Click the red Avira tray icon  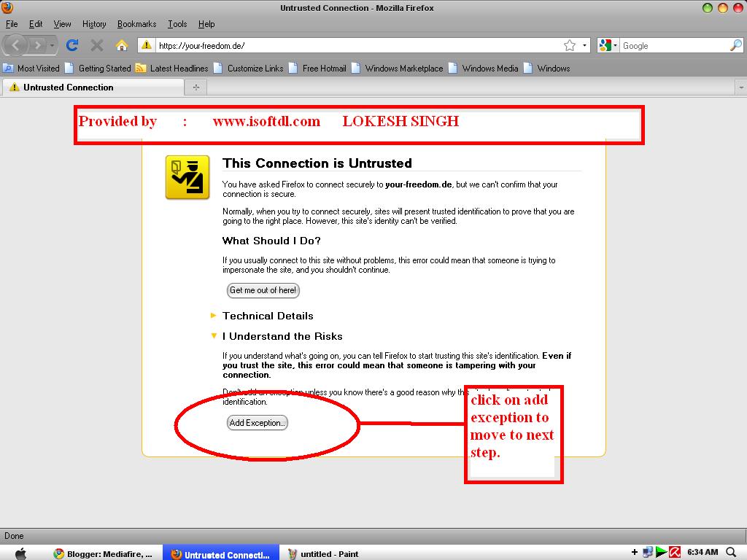click(675, 553)
